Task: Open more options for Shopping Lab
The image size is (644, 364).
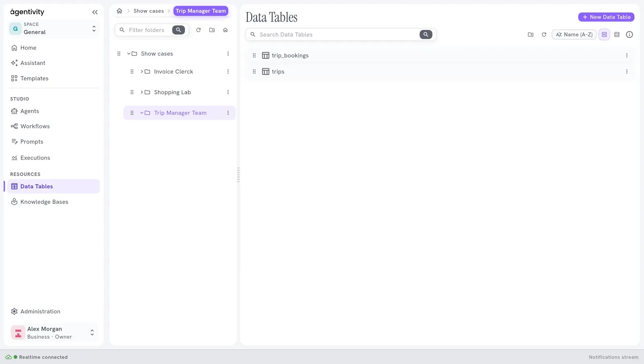Action: click(x=228, y=92)
